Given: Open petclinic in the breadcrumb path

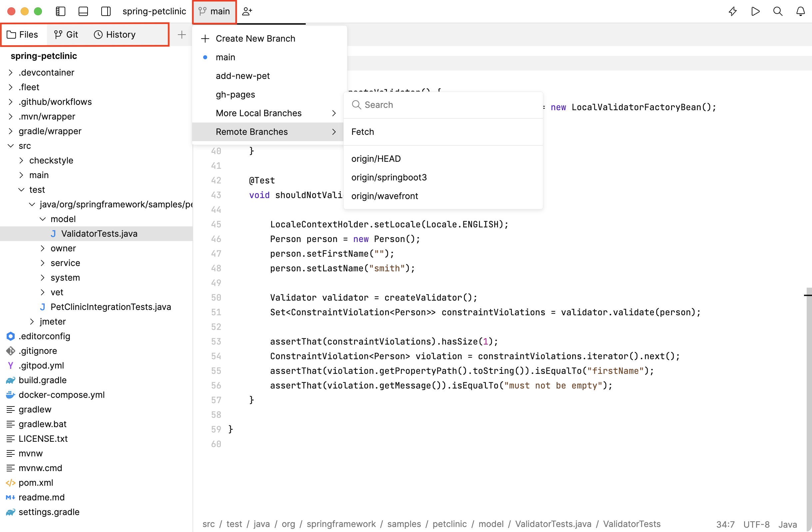Looking at the screenshot, I should pyautogui.click(x=449, y=524).
